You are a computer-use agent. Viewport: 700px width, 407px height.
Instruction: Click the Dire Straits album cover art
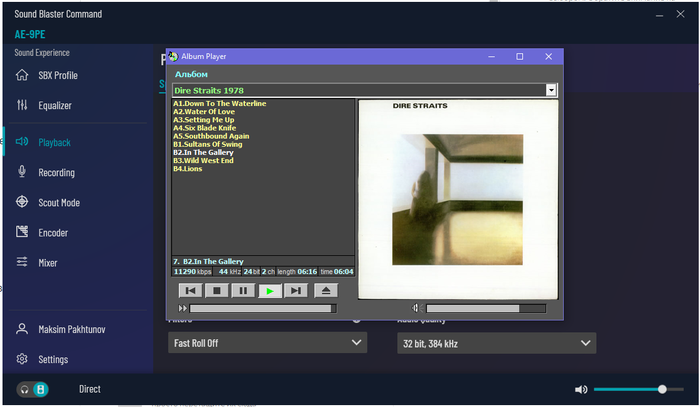[x=458, y=199]
